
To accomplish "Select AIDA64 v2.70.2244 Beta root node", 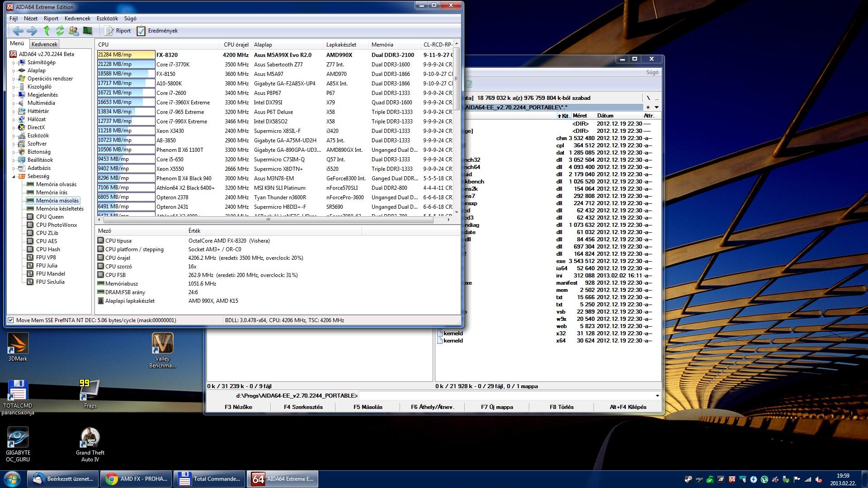I will (x=42, y=54).
